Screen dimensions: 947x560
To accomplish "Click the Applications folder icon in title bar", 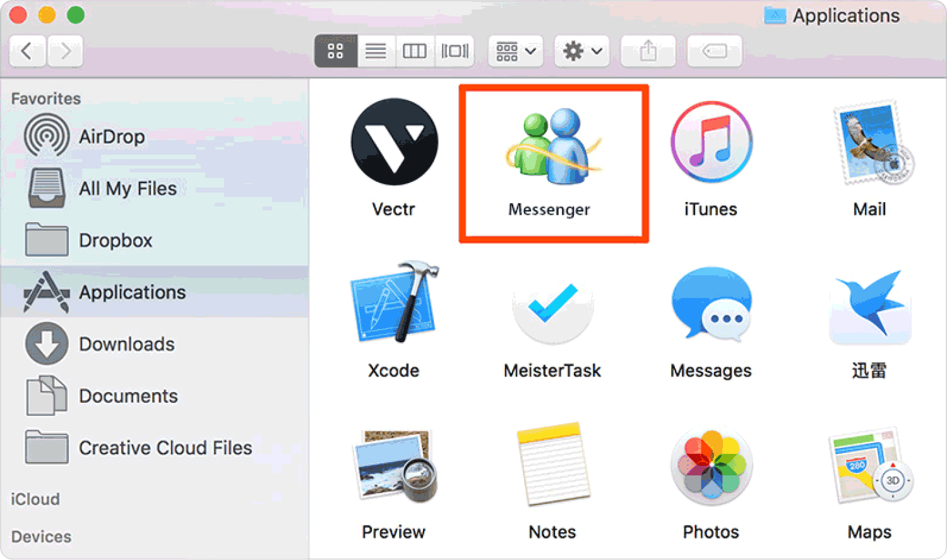I will tap(775, 15).
